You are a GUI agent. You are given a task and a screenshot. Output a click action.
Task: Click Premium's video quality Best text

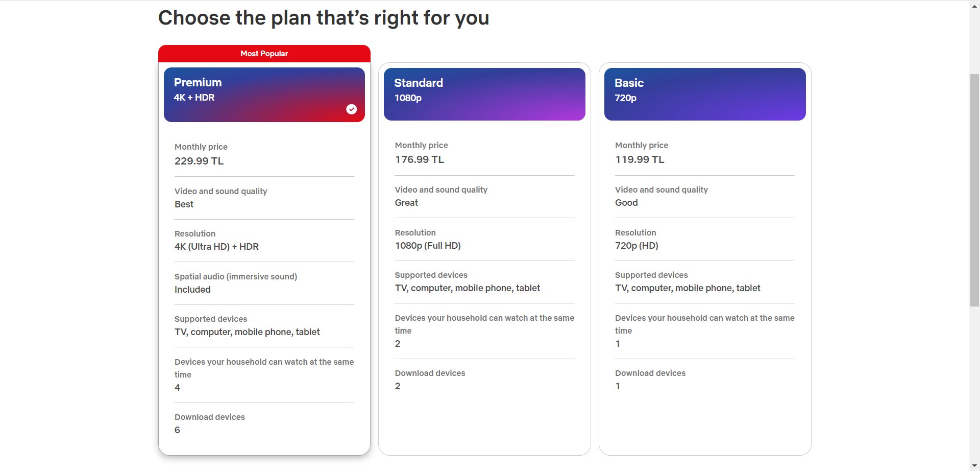(184, 204)
